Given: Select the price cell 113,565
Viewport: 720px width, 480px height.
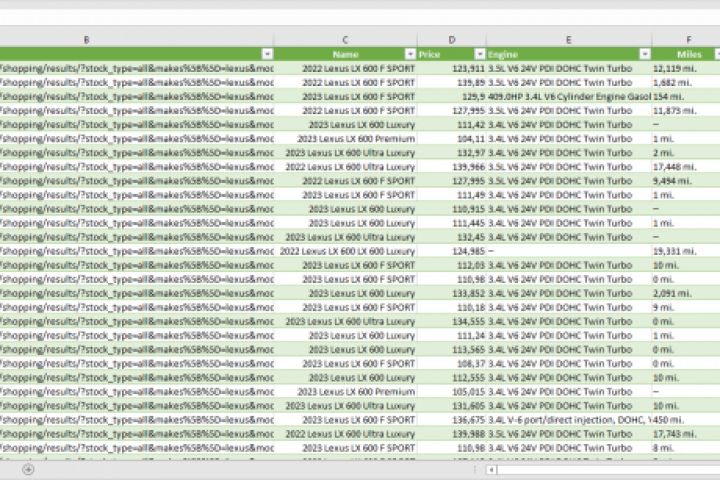Looking at the screenshot, I should 451,350.
